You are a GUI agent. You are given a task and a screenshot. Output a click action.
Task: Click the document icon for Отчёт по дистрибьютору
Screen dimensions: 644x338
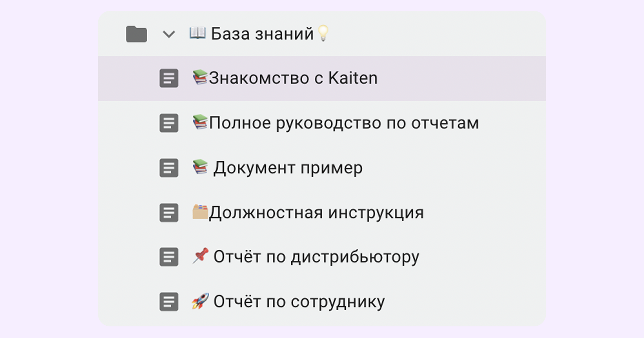click(x=169, y=257)
